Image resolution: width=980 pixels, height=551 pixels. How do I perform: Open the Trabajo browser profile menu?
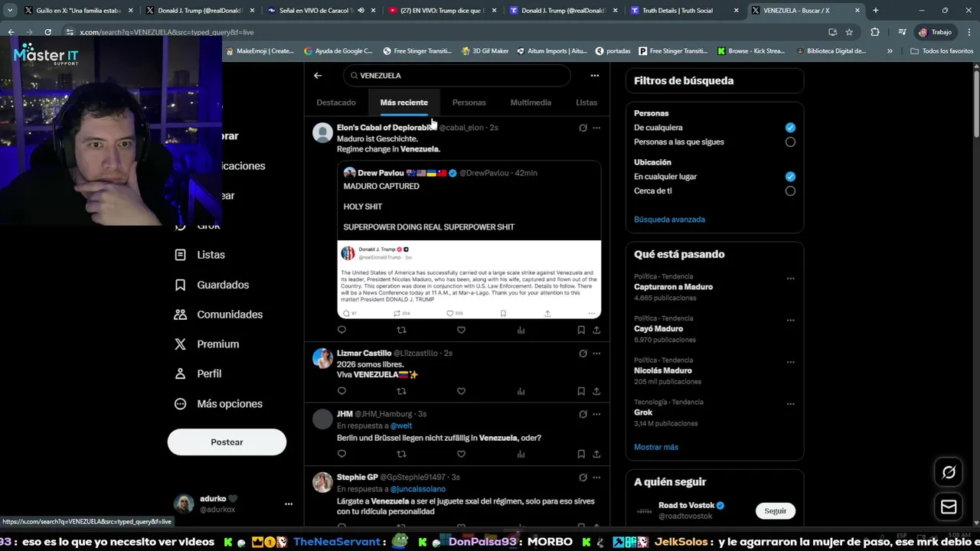[x=936, y=32]
